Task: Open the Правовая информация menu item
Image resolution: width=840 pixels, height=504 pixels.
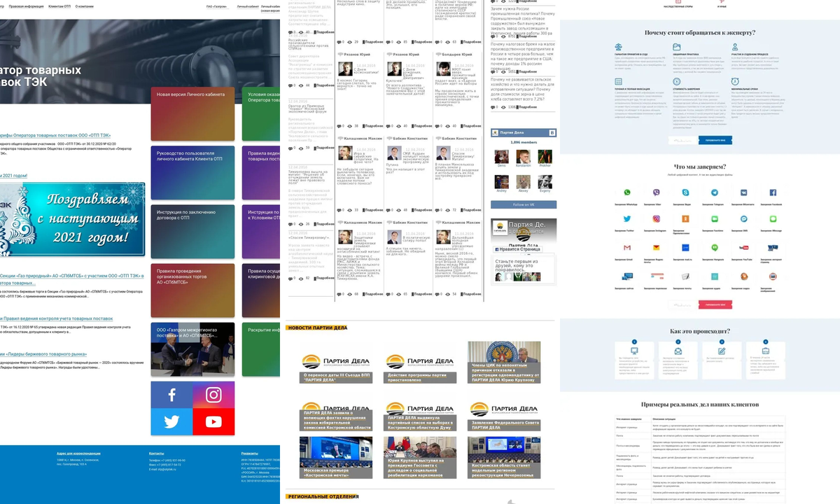Action: [26, 6]
